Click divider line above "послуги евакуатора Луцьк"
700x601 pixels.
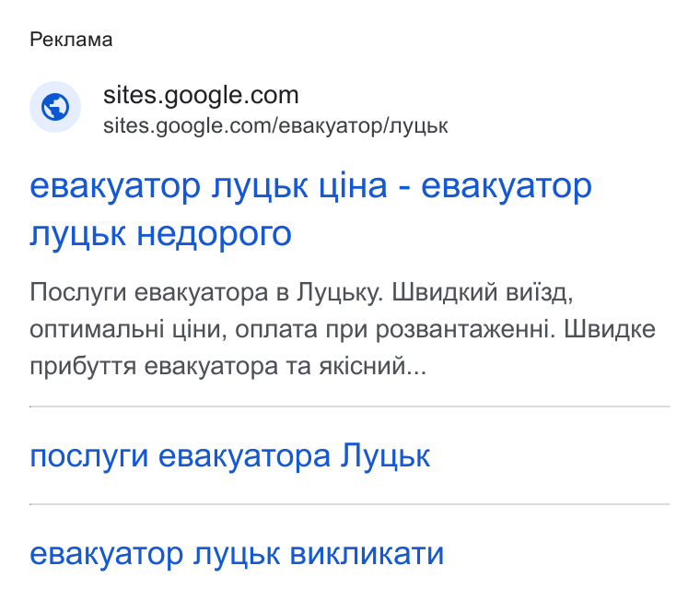tap(350, 407)
